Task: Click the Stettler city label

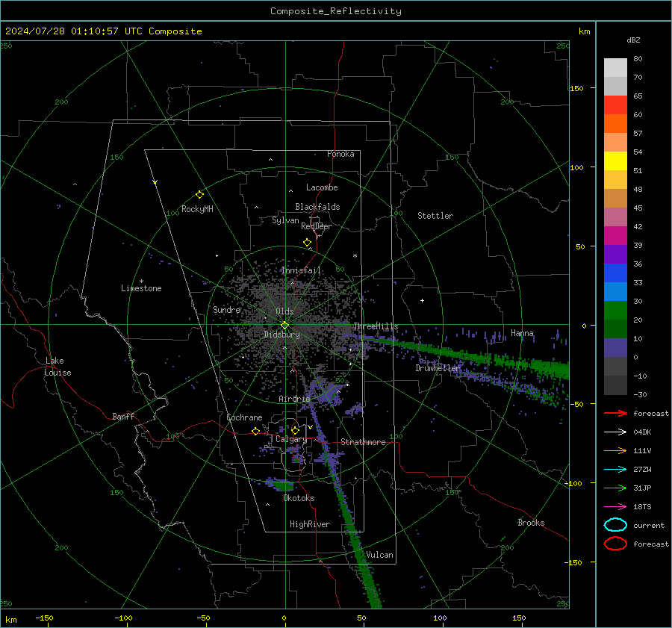Action: (x=435, y=216)
